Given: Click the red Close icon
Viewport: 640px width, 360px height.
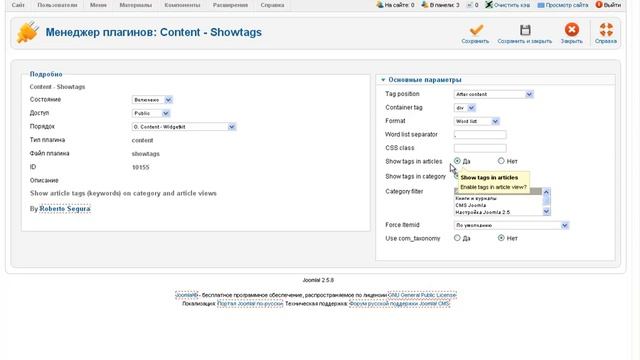Looking at the screenshot, I should point(571,30).
